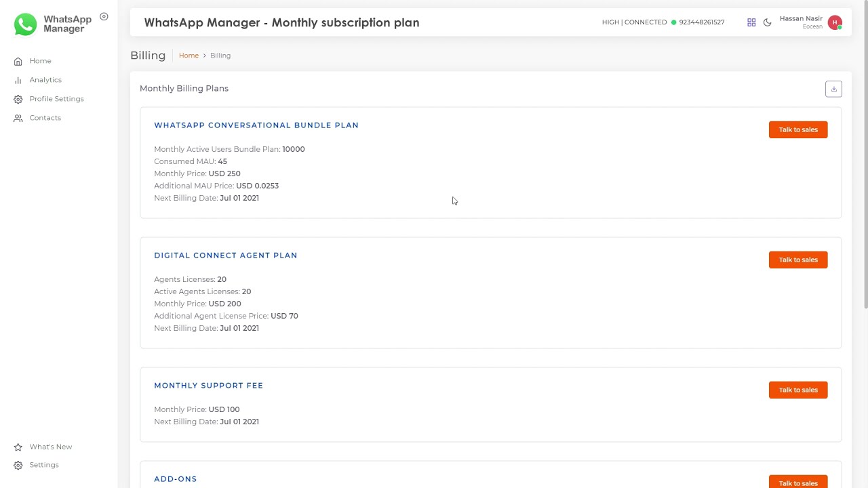Click the Hassan Nasir user name
868x488 pixels.
pyautogui.click(x=801, y=19)
